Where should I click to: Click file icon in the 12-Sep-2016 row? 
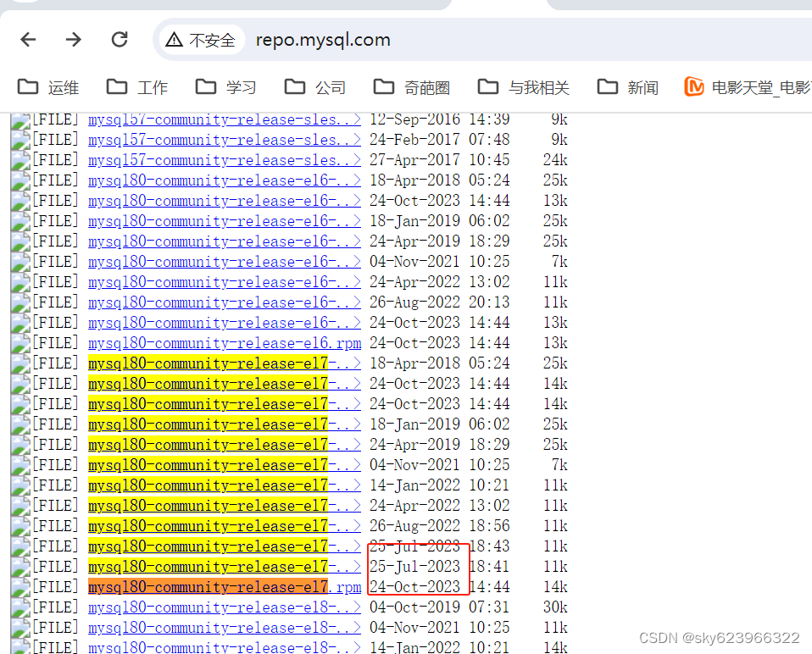tap(20, 121)
